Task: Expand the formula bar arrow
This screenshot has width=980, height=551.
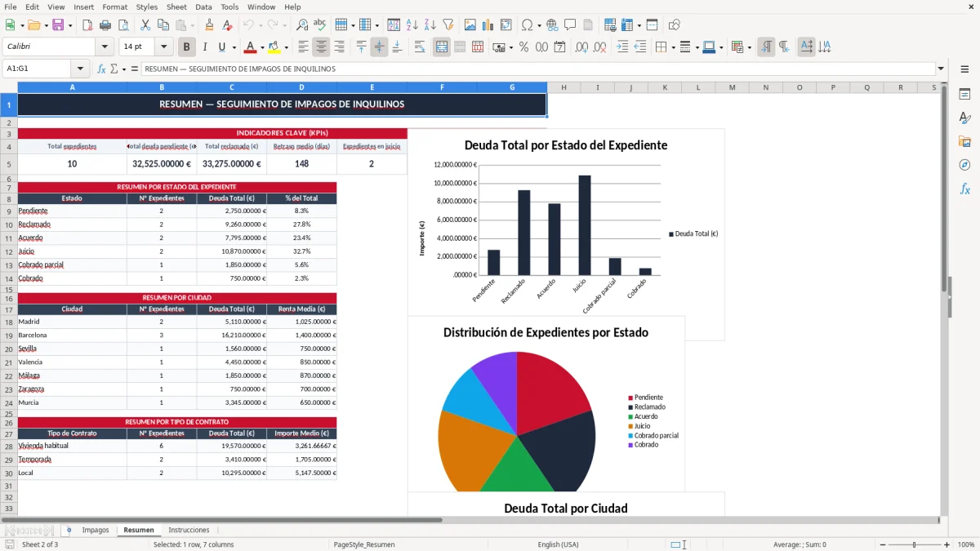Action: [941, 69]
